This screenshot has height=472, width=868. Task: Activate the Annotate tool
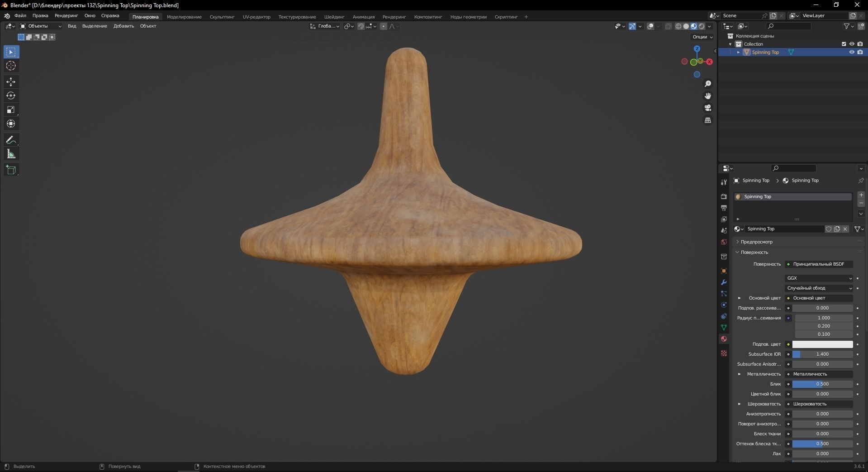point(10,139)
